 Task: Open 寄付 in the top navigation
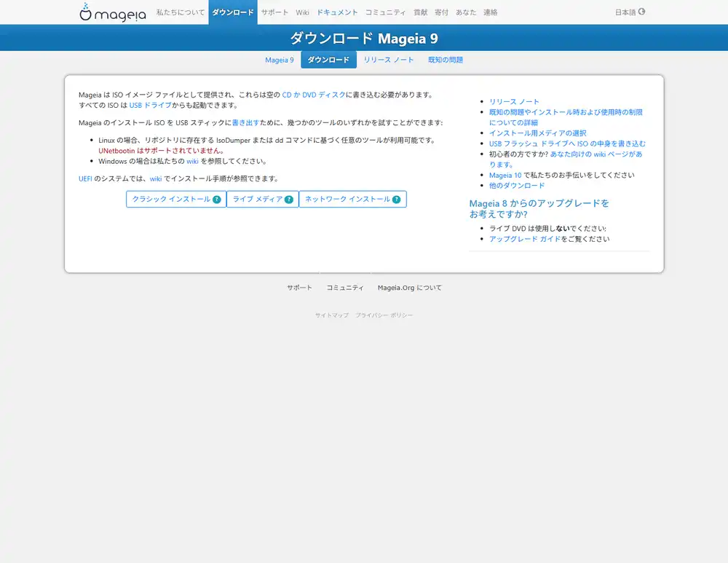[x=442, y=12]
